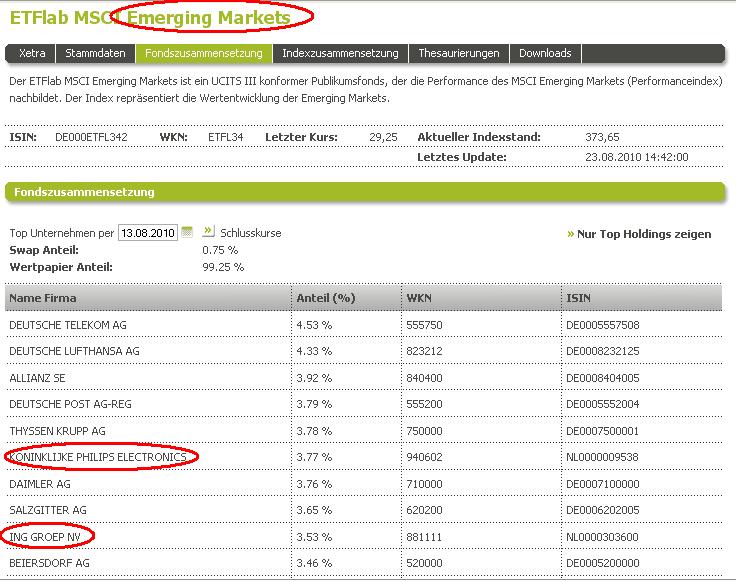
Task: Select KONINKLIJKE PHILIPS ELECTRONICS row name
Action: click(x=98, y=457)
